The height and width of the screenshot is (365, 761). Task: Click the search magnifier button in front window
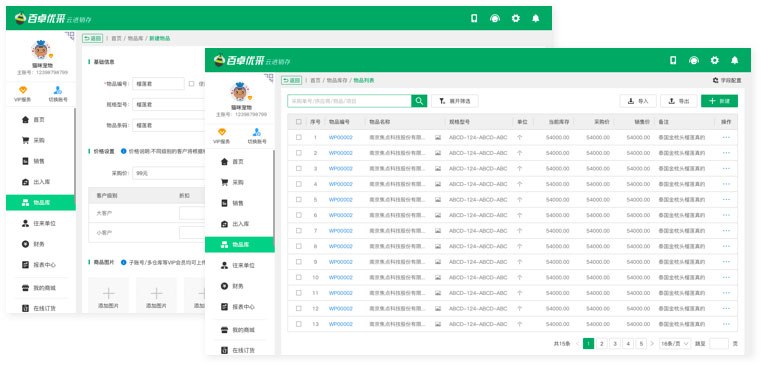point(419,101)
